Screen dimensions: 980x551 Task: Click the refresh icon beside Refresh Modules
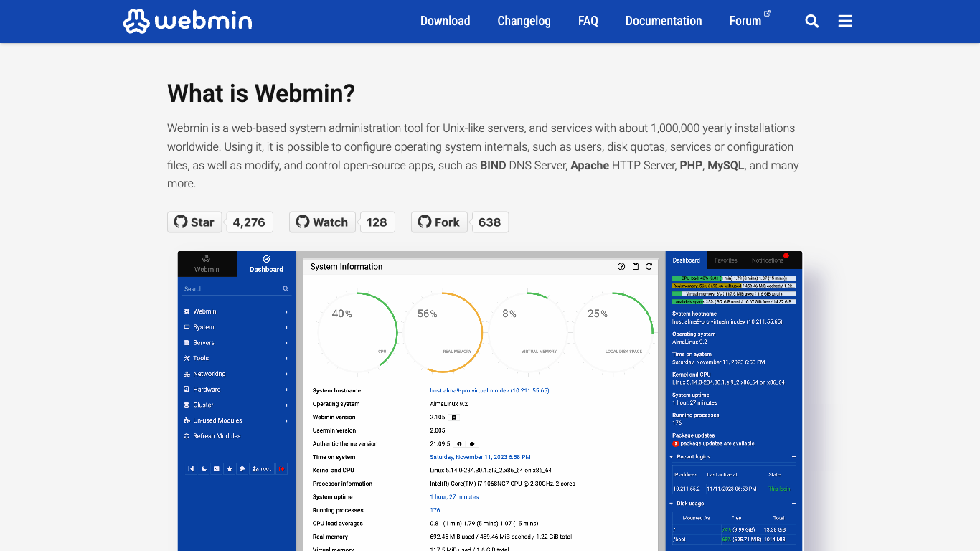(187, 436)
